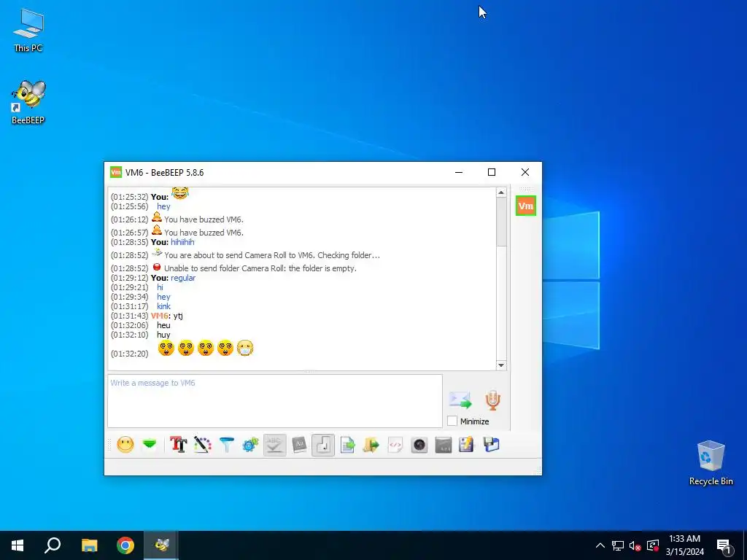Maximize the BeeBEEP window
Image resolution: width=747 pixels, height=560 pixels.
coord(492,172)
